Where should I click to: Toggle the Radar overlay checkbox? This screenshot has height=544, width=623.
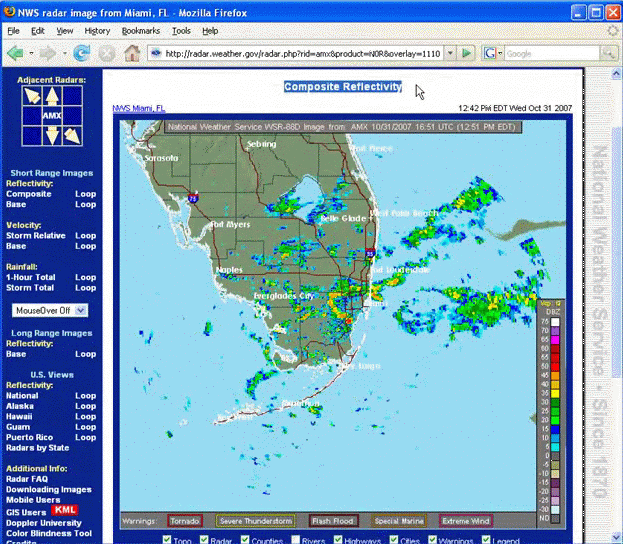[x=204, y=540]
